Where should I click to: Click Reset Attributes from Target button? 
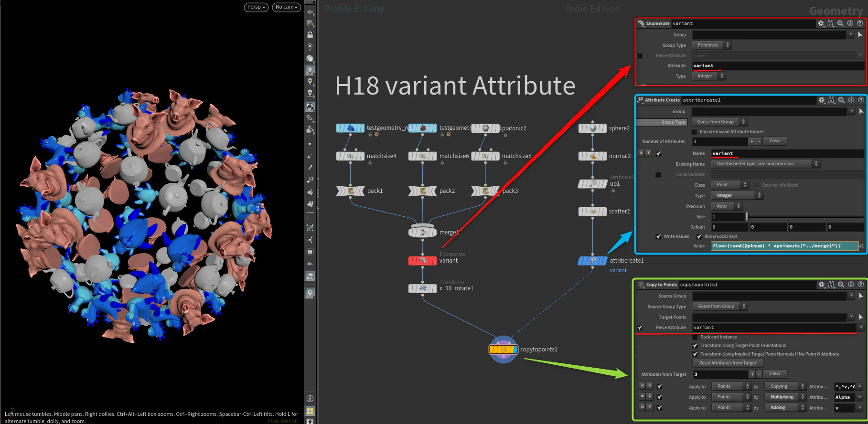coord(728,363)
